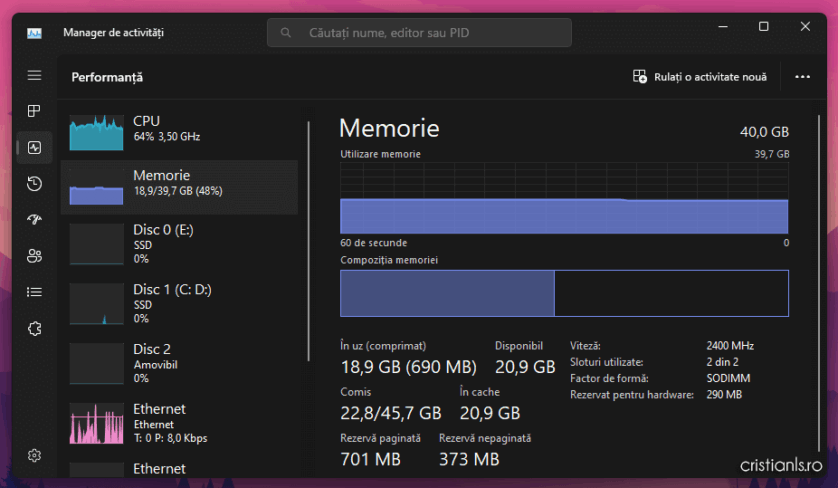
Task: Select the first Ethernet entry
Action: (x=179, y=424)
